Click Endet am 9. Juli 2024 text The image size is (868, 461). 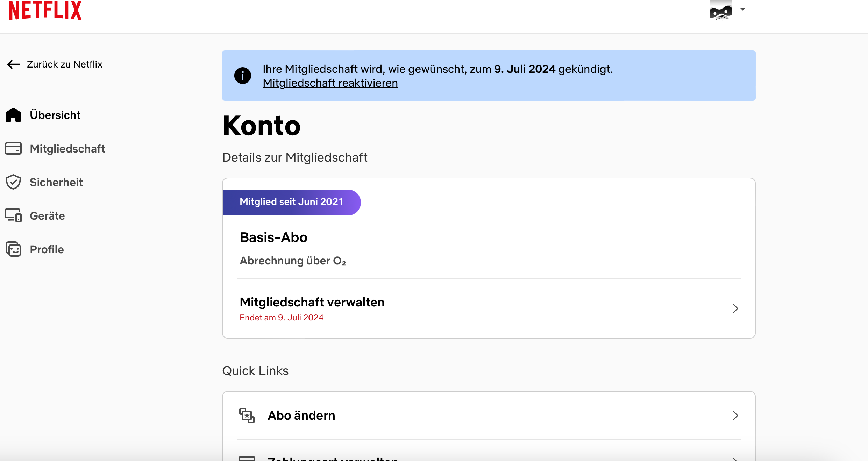282,318
